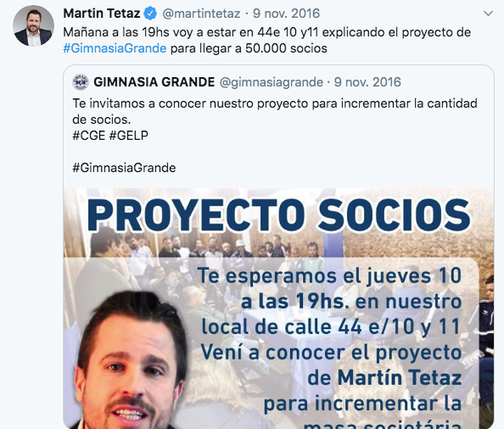Viewport: 504px width, 429px height.
Task: Open the blue #GimnasiaGrande hashtag link
Action: click(115, 48)
